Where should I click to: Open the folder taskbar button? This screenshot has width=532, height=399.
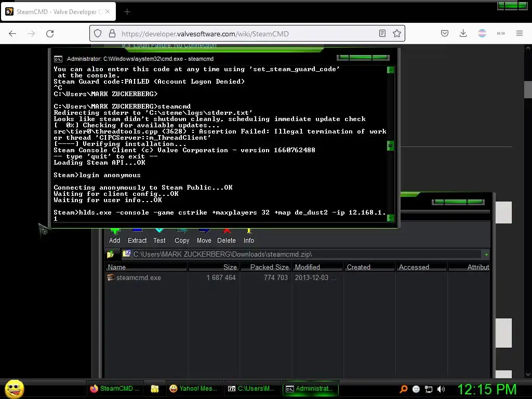point(155,389)
